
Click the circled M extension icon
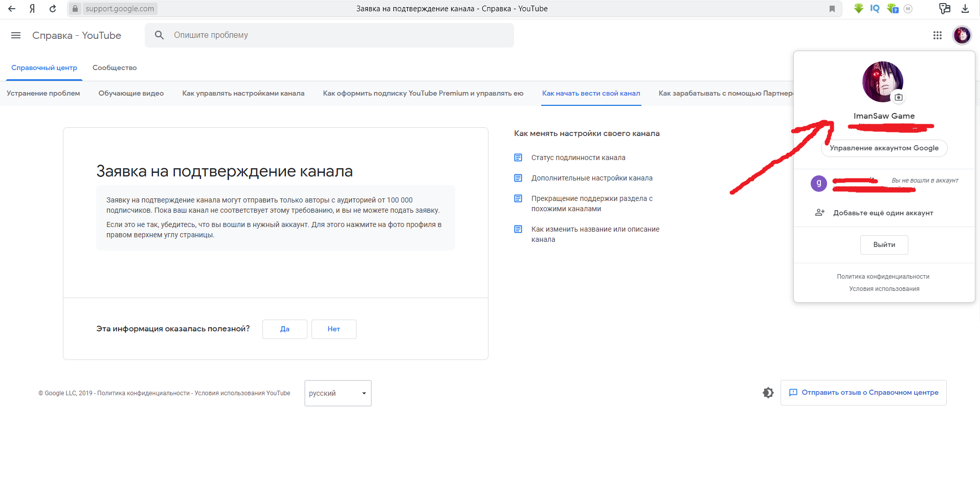click(x=908, y=9)
